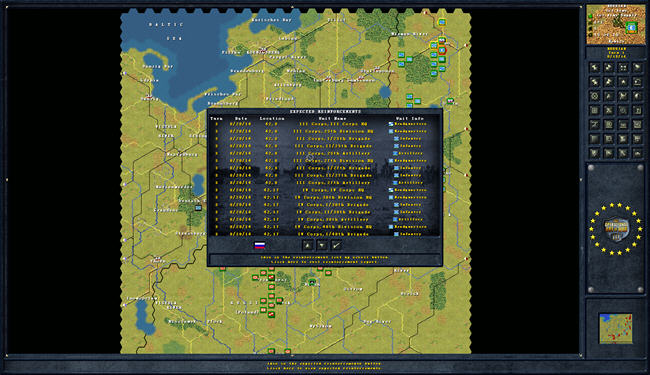Screen dimensions: 650x375
Task: Click the yellow status text at screen bottom
Action: point(324,366)
